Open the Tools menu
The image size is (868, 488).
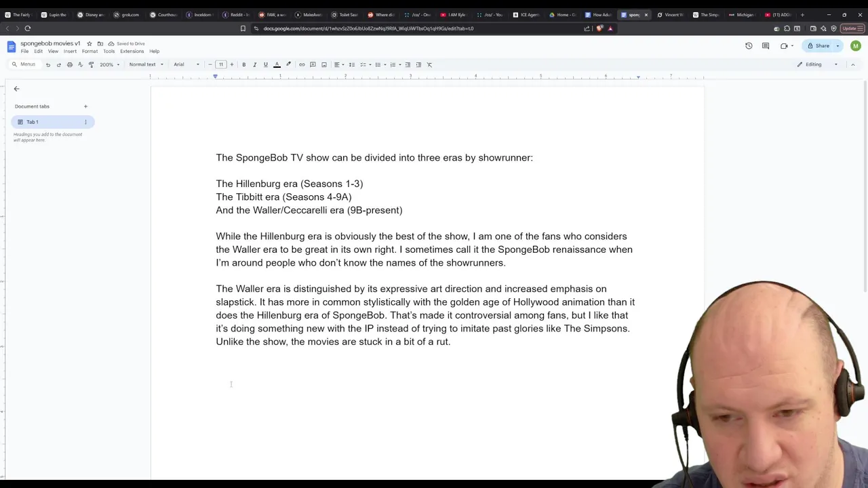point(108,52)
